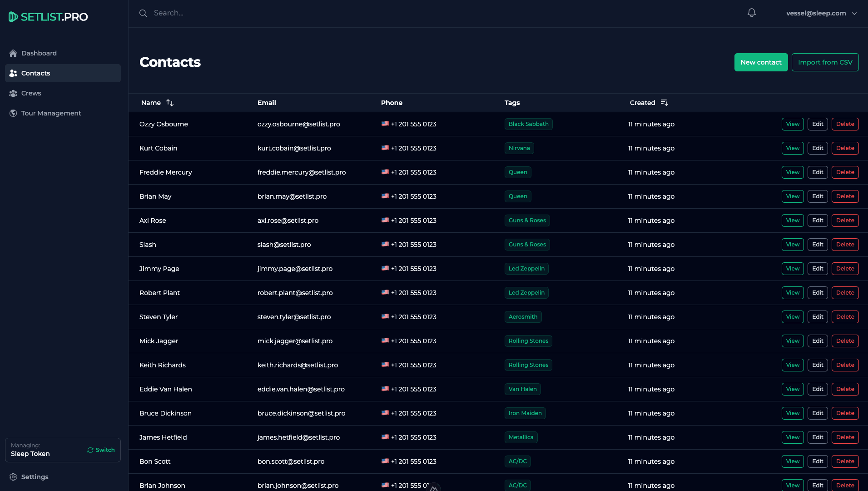868x491 pixels.
Task: Edit Keith Richards' contact
Action: [818, 365]
